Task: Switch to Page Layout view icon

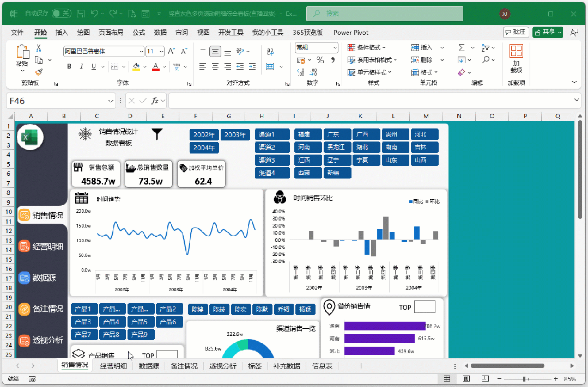Action: tap(466, 379)
